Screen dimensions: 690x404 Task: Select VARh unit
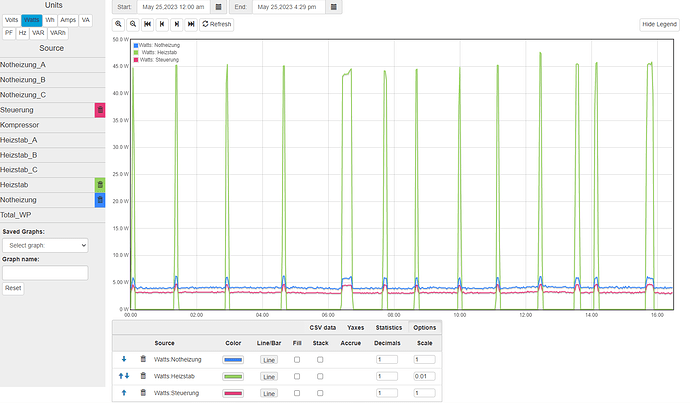coord(58,33)
